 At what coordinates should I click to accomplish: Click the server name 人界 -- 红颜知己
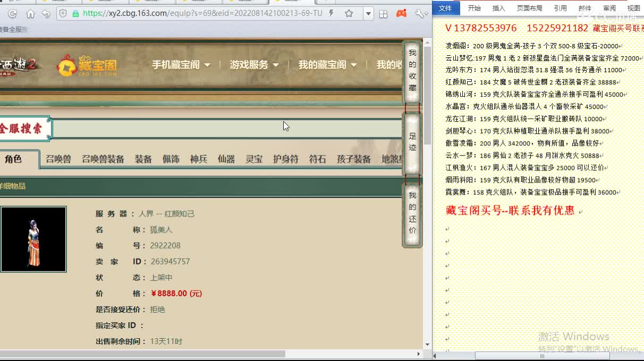[167, 214]
